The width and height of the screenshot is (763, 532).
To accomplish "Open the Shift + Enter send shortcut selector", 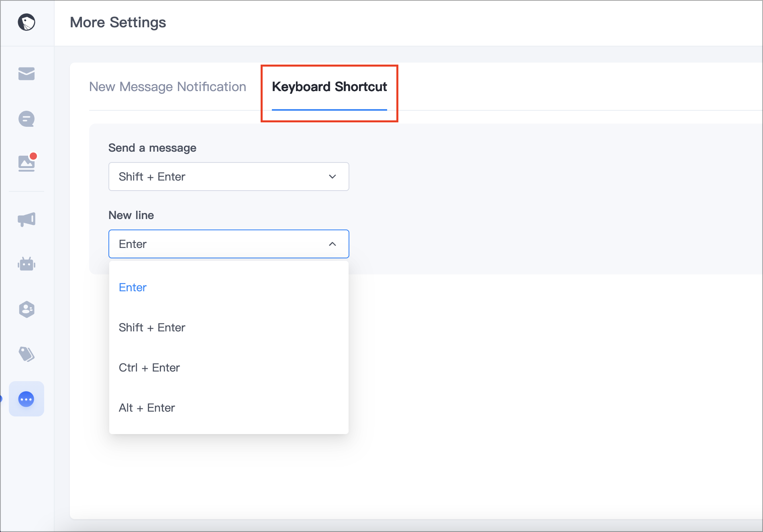I will click(x=228, y=177).
